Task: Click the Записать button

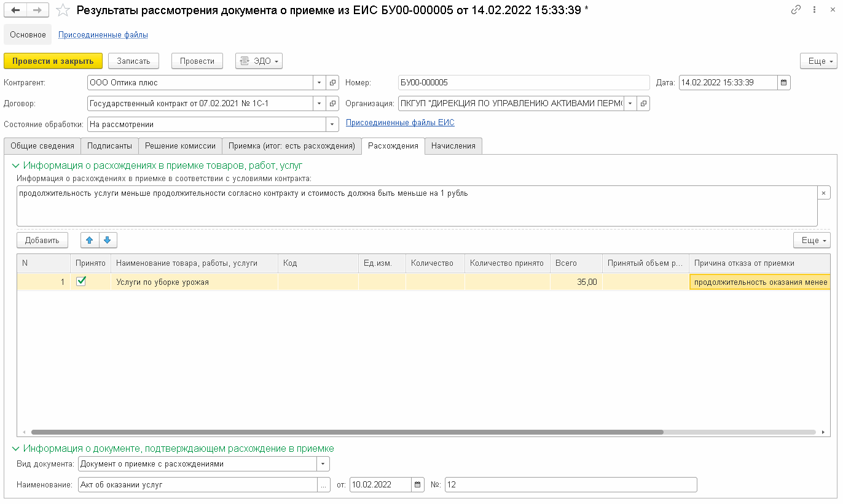Action: 133,61
